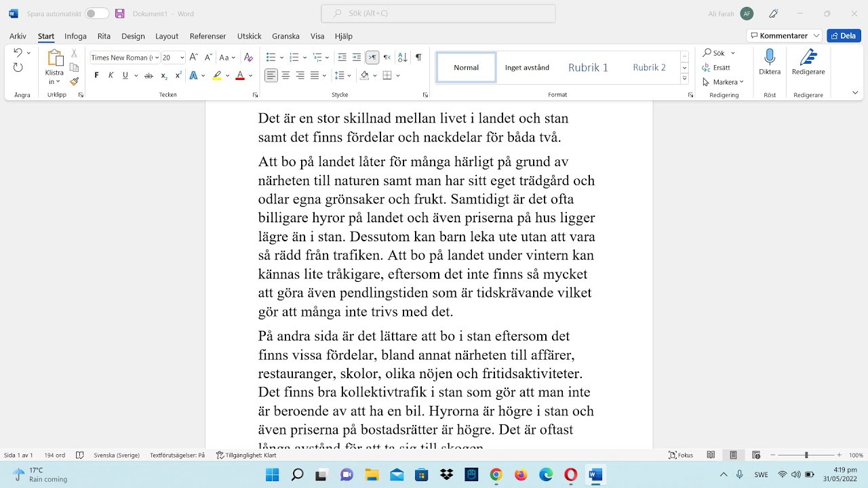The height and width of the screenshot is (488, 868).
Task: Decrease paragraph indent
Action: coord(342,58)
